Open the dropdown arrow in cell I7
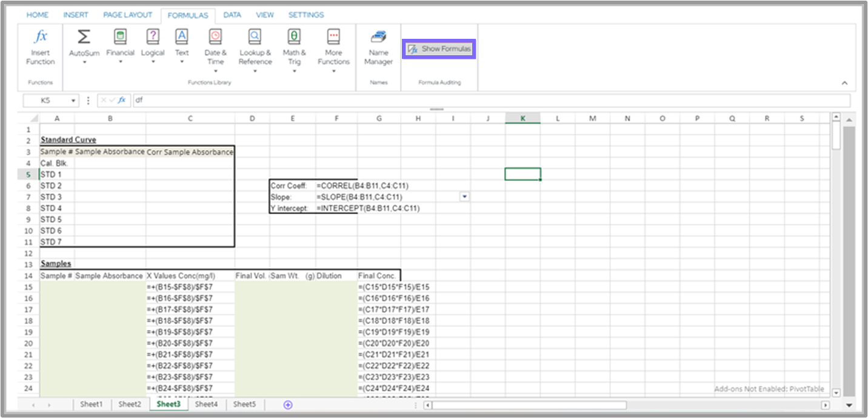 (464, 197)
